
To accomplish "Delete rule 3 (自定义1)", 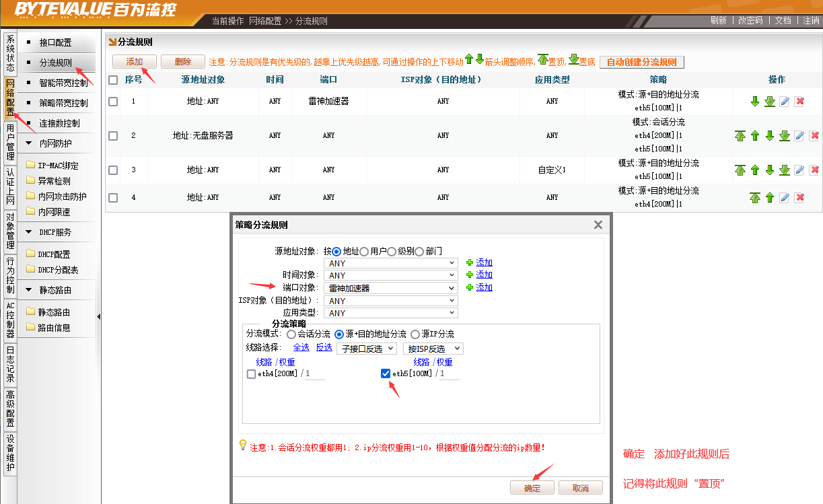I will [814, 170].
